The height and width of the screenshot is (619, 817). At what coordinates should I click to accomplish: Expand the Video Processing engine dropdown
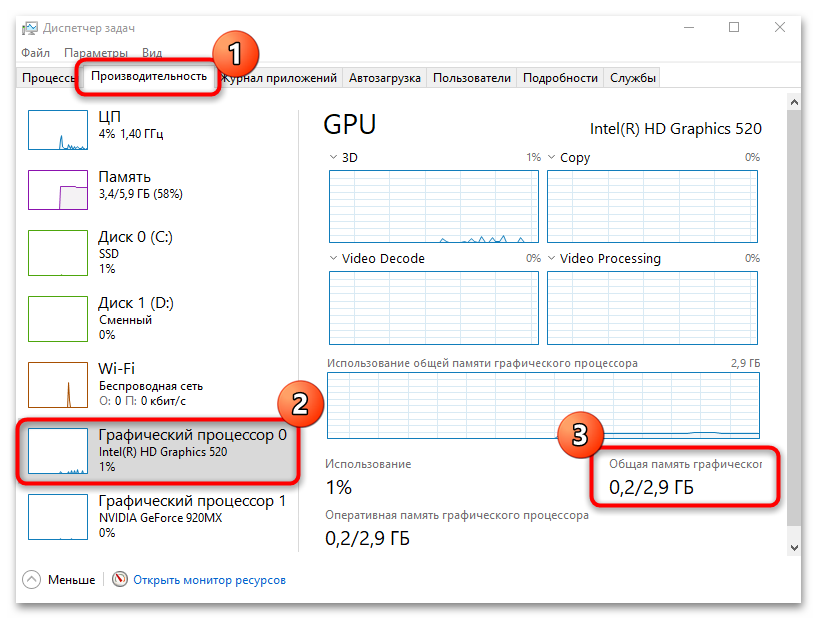click(552, 259)
